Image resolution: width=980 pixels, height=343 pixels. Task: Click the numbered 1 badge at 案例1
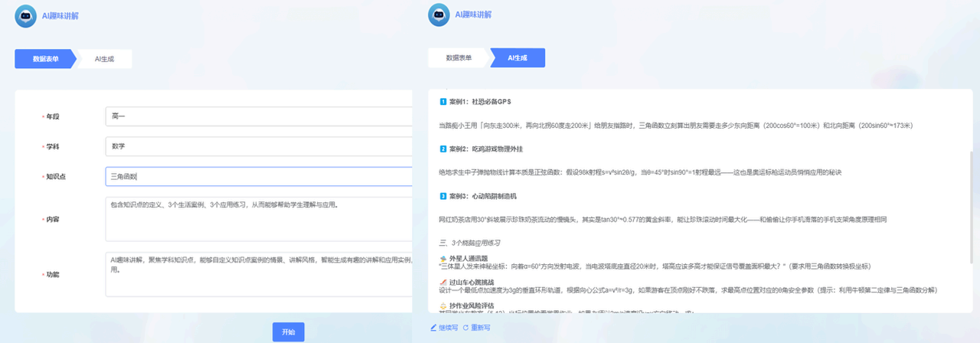(443, 102)
